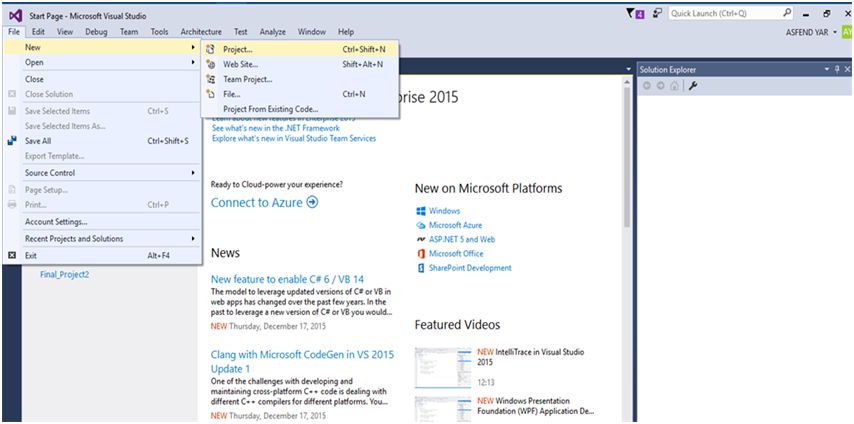Viewport: 854px width, 424px height.
Task: Open the Debug menu
Action: pos(96,32)
